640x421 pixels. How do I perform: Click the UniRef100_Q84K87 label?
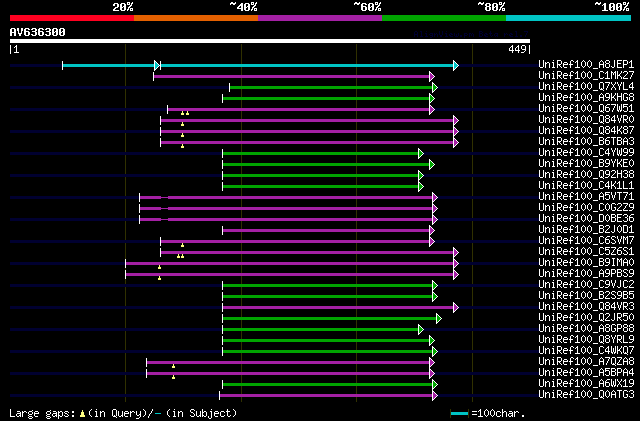point(586,131)
